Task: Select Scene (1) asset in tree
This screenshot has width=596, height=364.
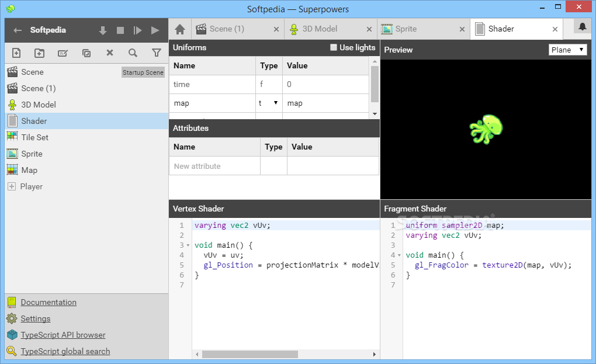Action: point(86,89)
